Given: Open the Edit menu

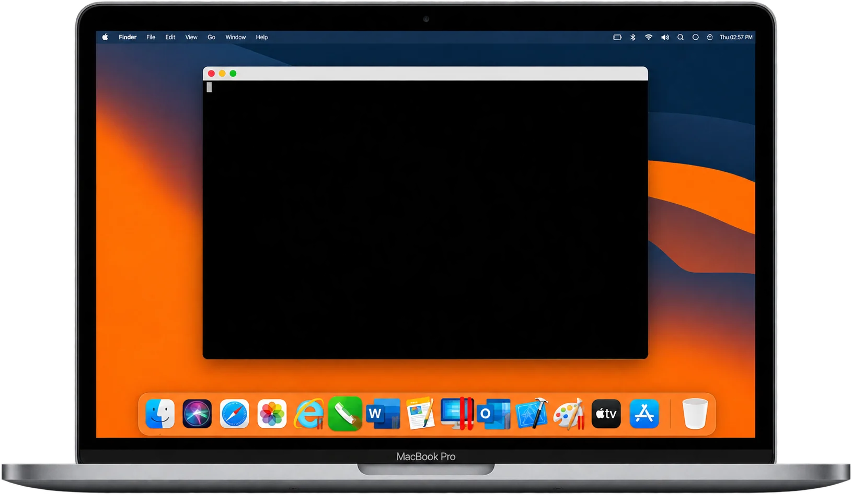Looking at the screenshot, I should coord(170,37).
